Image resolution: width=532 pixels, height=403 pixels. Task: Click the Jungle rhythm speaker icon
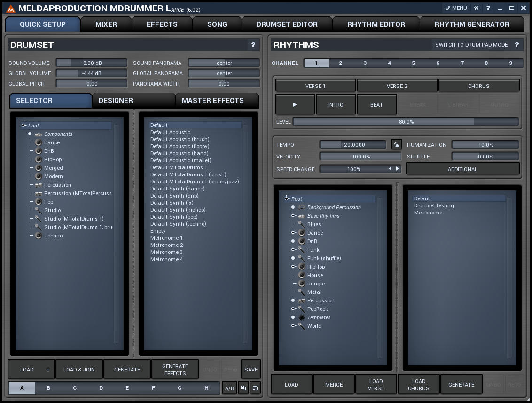click(302, 284)
